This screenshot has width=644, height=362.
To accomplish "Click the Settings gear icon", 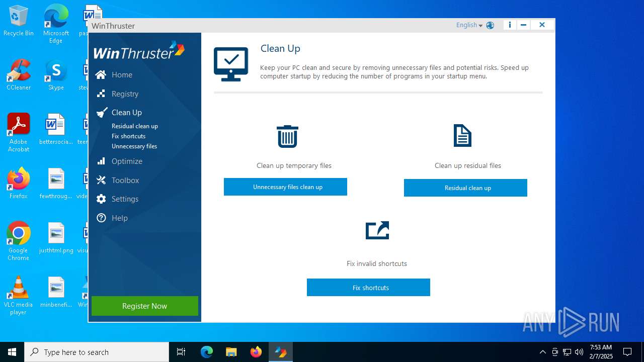I will (101, 199).
